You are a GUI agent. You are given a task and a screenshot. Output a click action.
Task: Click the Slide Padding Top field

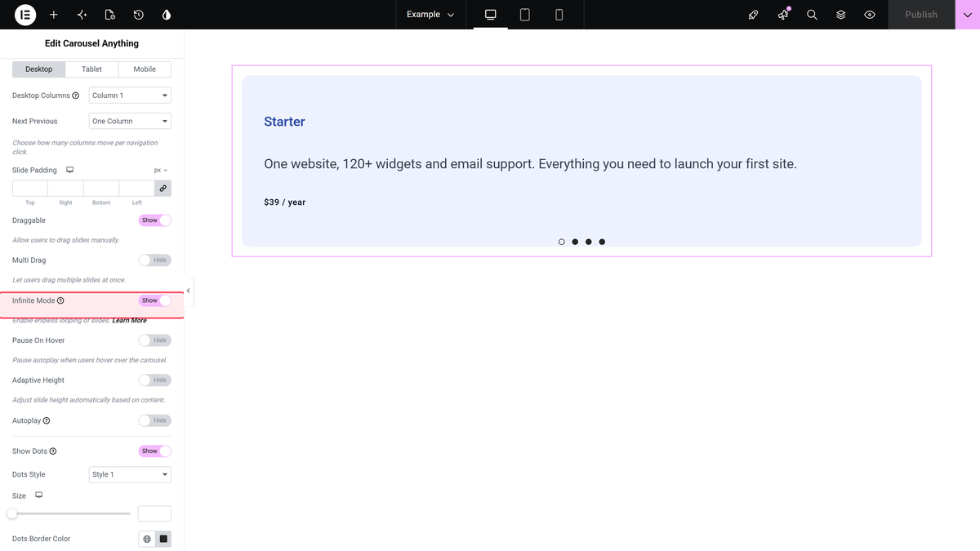(x=30, y=189)
